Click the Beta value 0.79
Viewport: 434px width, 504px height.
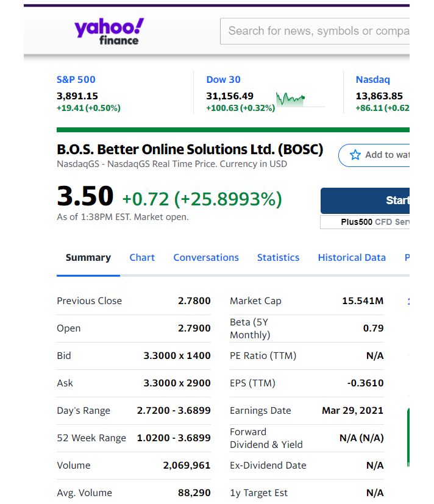(373, 328)
